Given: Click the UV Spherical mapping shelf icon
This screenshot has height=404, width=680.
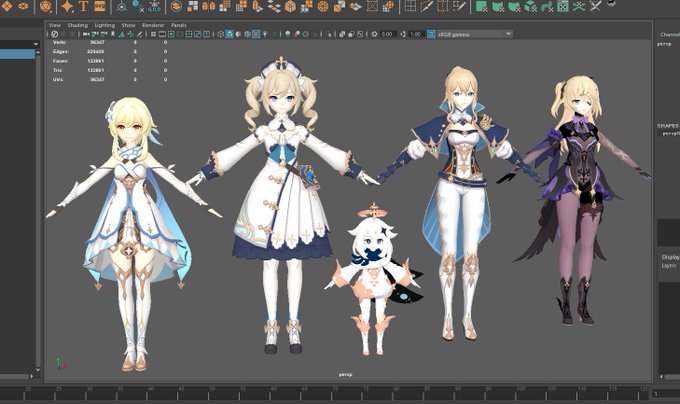Looking at the screenshot, I should (514, 6).
